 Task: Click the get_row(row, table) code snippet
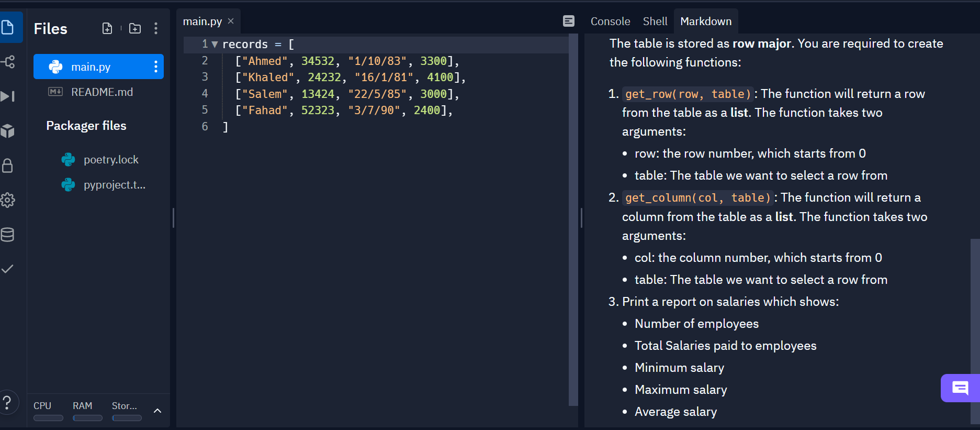(x=688, y=94)
